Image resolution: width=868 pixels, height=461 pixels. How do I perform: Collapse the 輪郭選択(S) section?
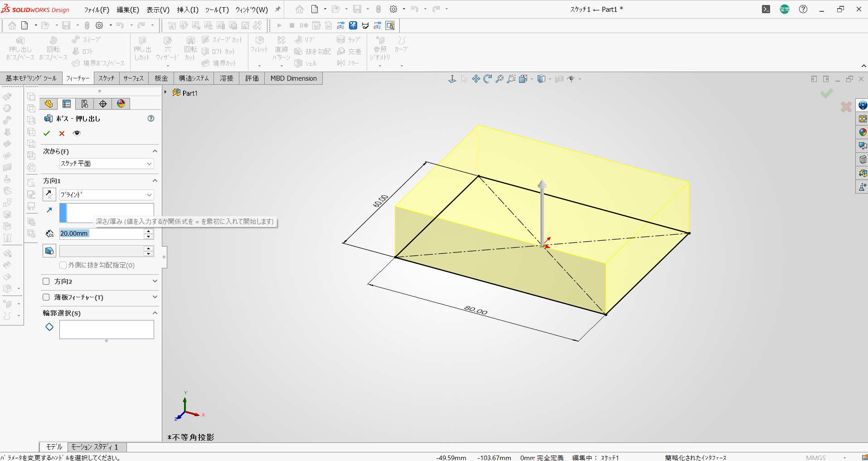(x=155, y=313)
